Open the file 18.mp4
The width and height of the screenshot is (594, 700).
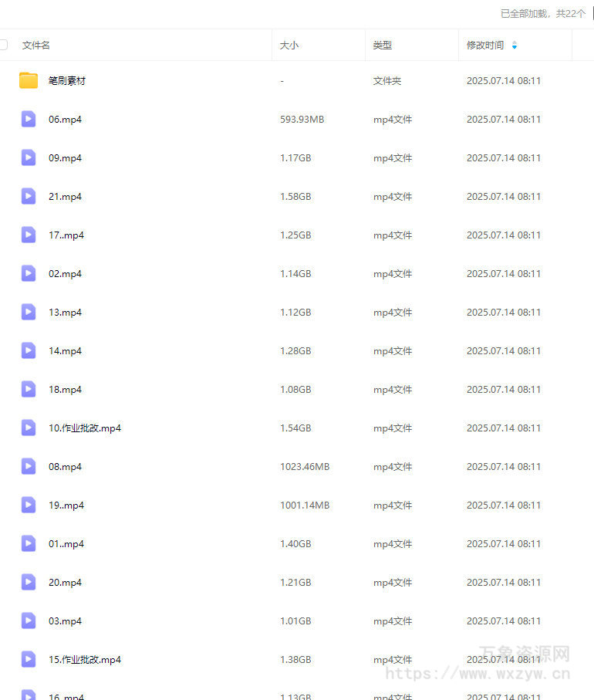pyautogui.click(x=65, y=390)
